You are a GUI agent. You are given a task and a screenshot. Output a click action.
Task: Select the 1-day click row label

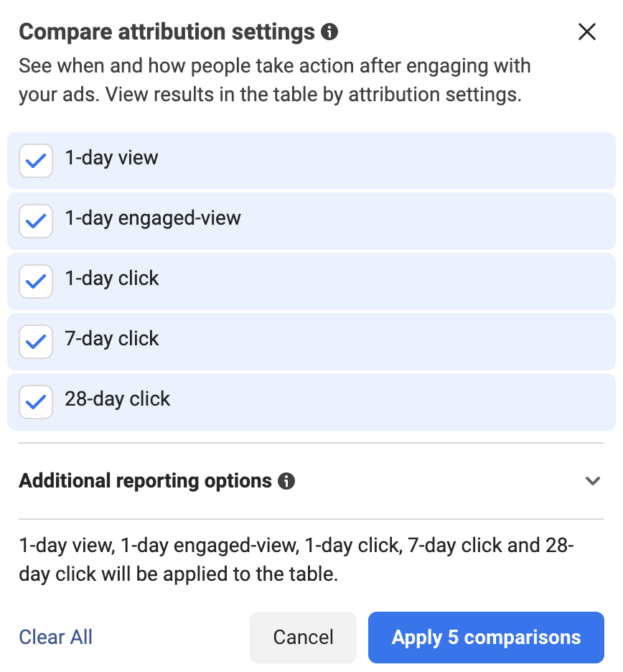pos(112,278)
